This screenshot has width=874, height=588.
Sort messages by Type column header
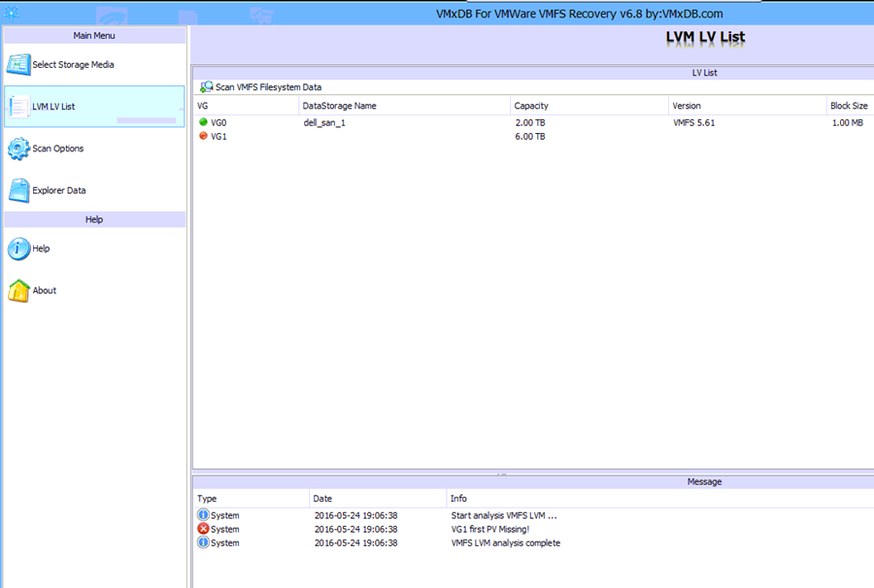click(252, 499)
